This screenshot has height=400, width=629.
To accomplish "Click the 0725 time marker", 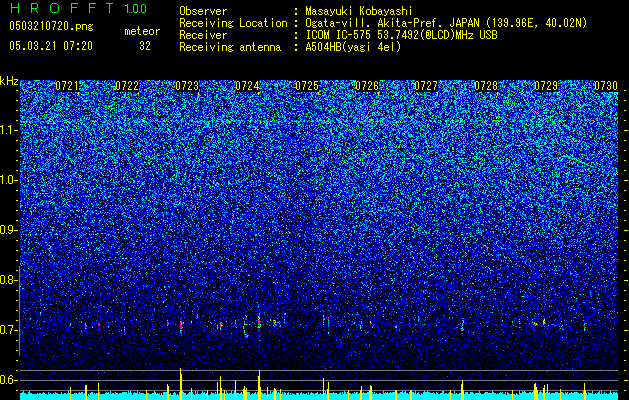I will click(x=307, y=86).
